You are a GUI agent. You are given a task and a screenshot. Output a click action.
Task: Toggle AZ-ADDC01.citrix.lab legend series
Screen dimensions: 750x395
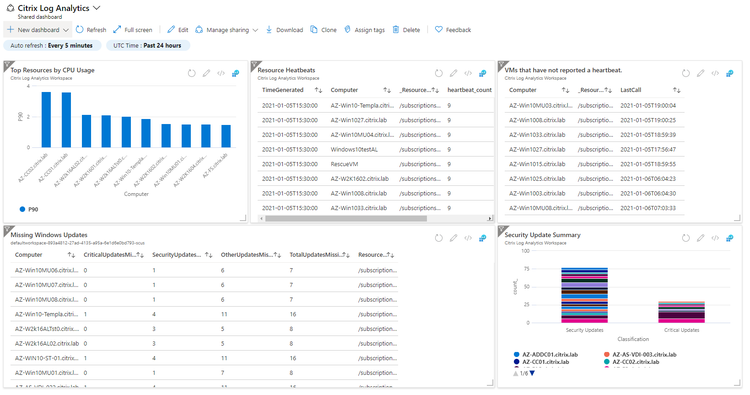click(x=546, y=354)
